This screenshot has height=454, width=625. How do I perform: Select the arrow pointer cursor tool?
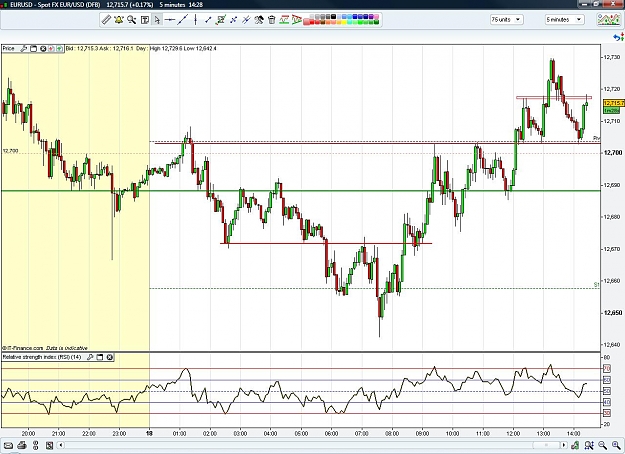pos(157,20)
